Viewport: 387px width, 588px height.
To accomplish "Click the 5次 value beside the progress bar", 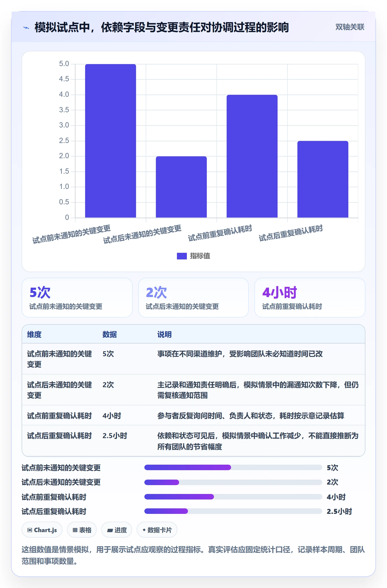I will pyautogui.click(x=333, y=468).
